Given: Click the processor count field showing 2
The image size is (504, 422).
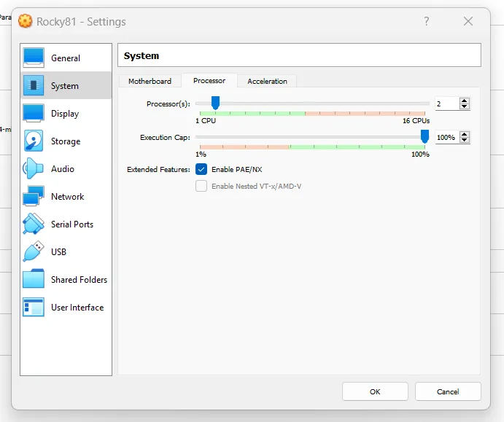Looking at the screenshot, I should 447,103.
